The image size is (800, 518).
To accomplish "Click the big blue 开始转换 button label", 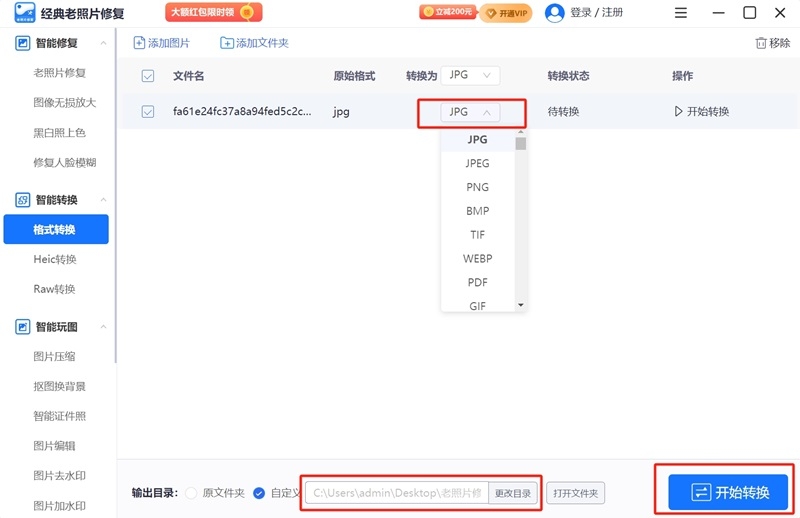I will click(x=742, y=492).
